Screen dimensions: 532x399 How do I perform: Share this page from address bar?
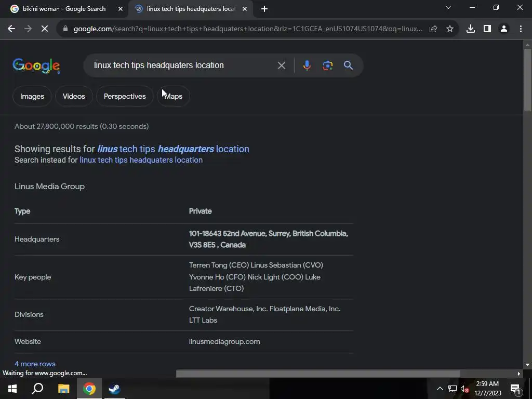[x=433, y=29]
